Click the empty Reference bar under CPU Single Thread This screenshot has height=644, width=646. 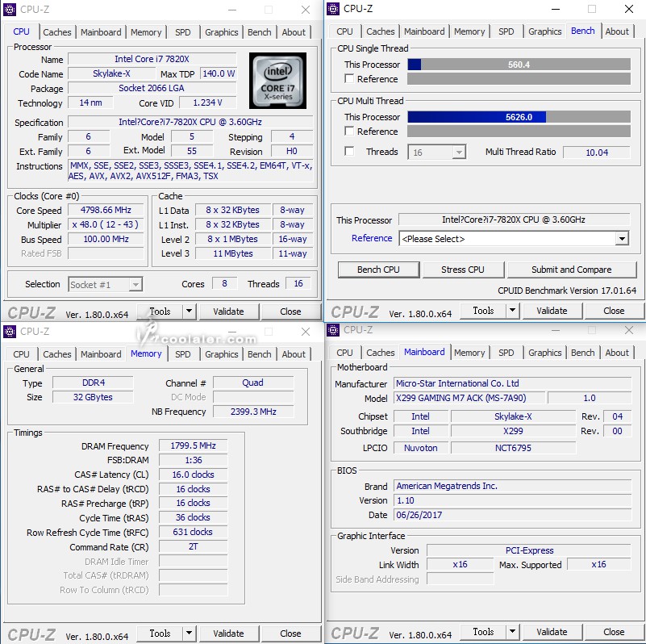519,79
